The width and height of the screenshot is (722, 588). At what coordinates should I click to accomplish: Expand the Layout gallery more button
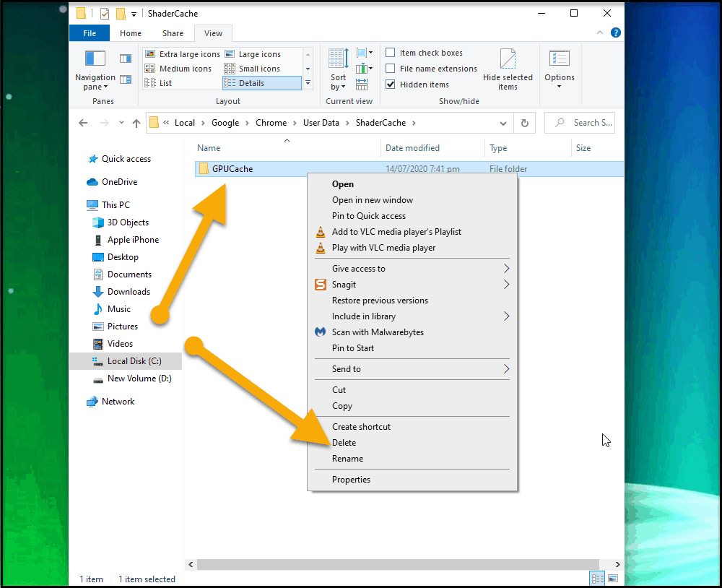pyautogui.click(x=308, y=83)
